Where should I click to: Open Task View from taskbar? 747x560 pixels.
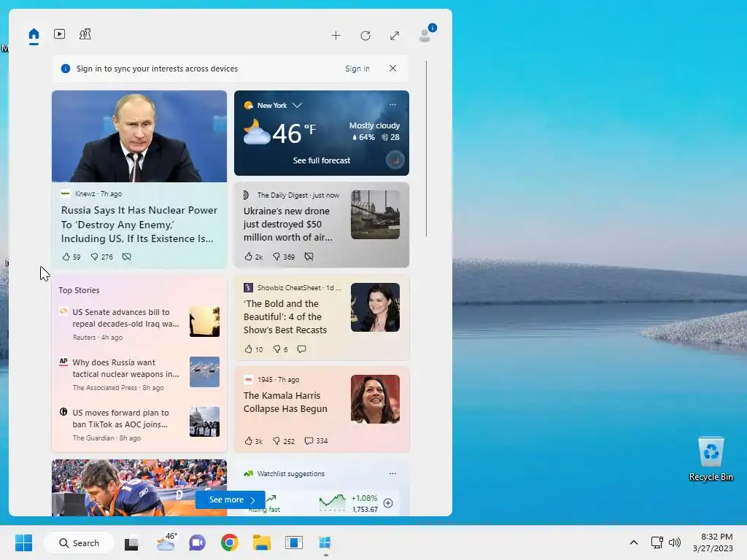(131, 542)
